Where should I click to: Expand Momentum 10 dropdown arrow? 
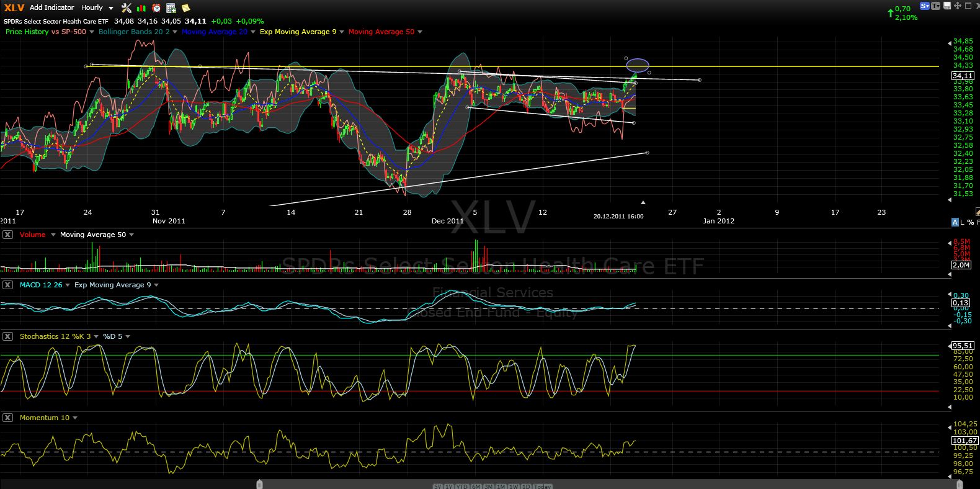[75, 418]
